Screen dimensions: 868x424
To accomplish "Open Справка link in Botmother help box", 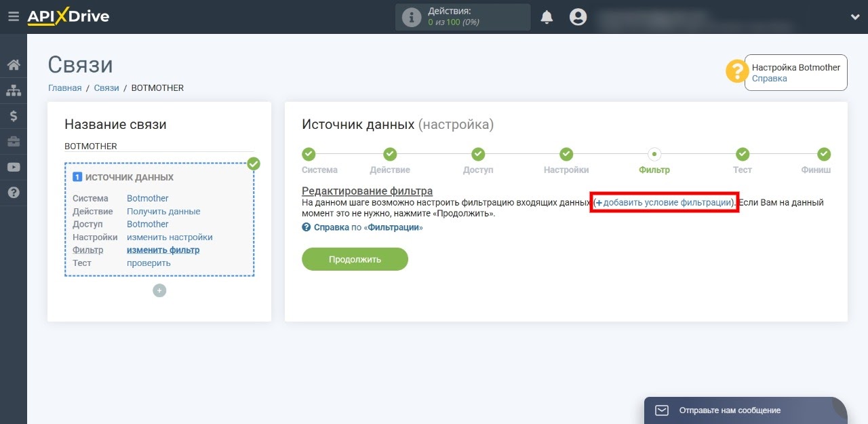I will (x=770, y=78).
